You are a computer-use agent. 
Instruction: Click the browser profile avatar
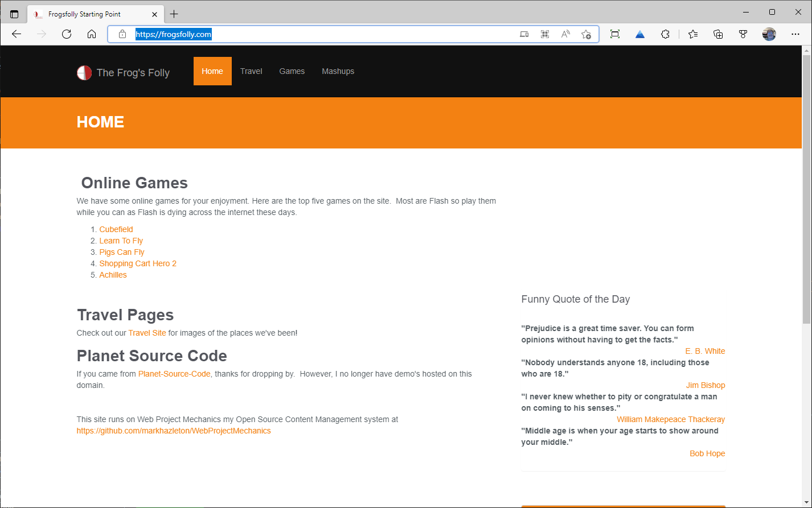(769, 34)
